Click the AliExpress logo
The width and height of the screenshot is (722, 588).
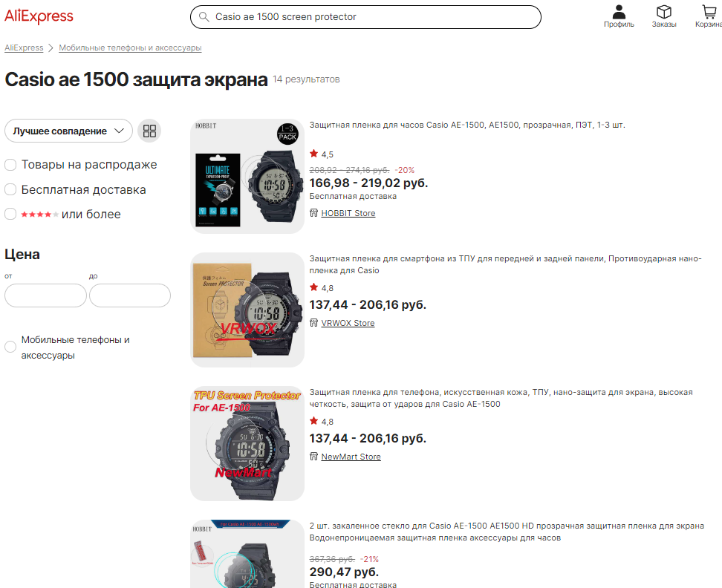coord(39,16)
